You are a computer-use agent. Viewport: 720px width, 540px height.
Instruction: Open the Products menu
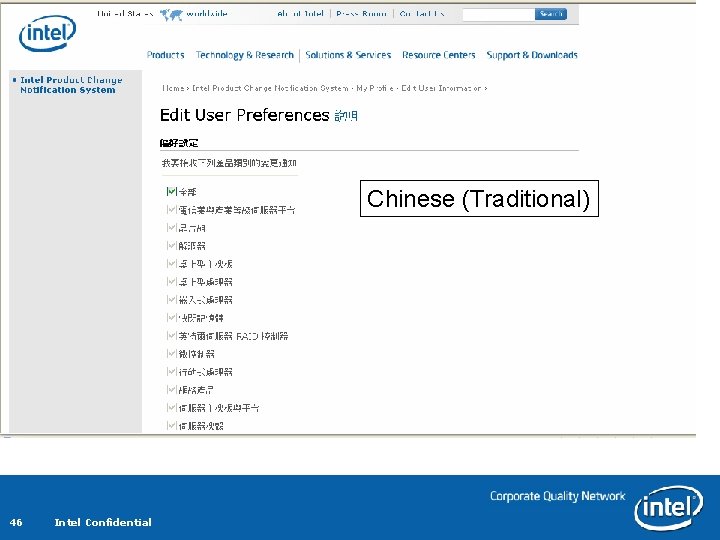point(165,55)
